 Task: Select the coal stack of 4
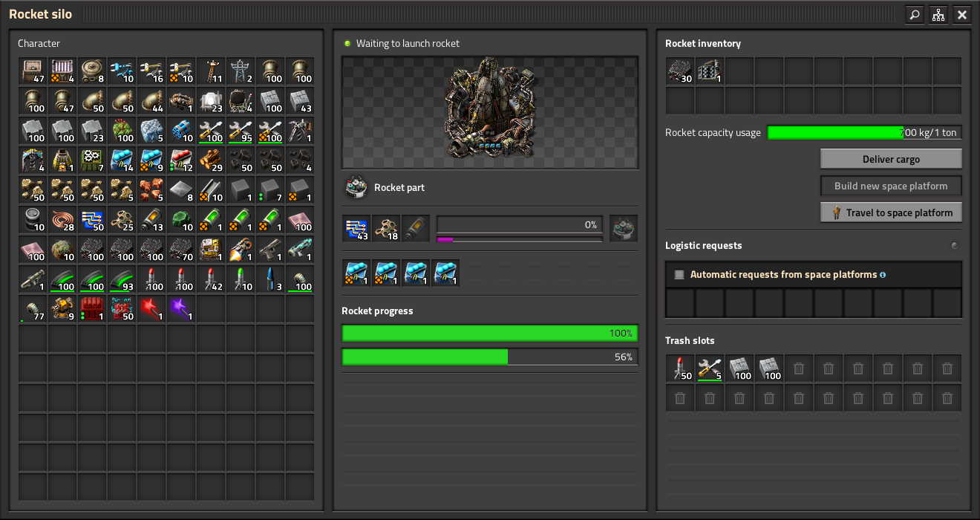click(300, 160)
